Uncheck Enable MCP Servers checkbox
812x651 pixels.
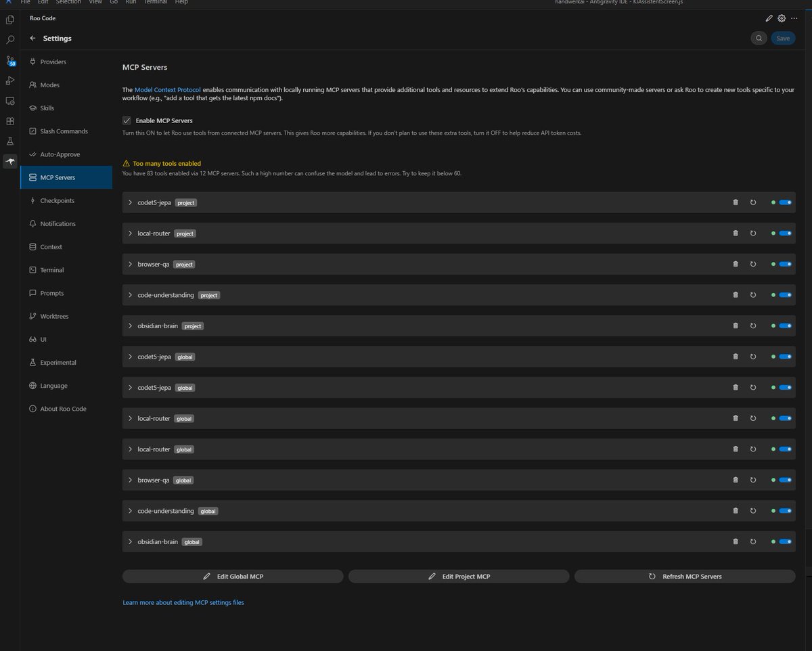point(127,120)
